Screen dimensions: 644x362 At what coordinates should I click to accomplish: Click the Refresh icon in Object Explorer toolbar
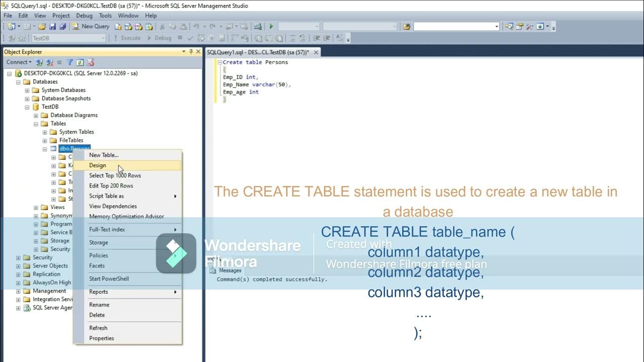tap(80, 62)
